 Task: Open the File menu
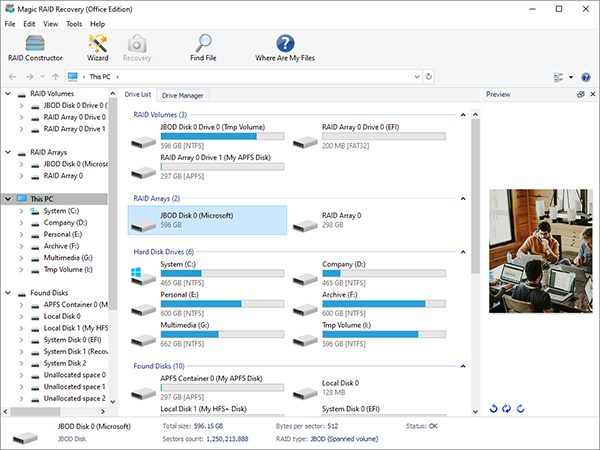click(10, 24)
